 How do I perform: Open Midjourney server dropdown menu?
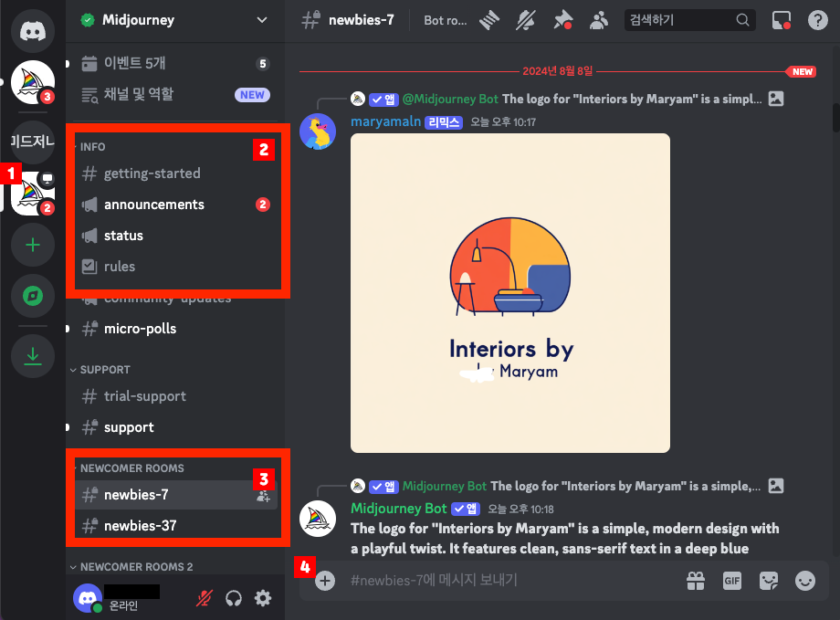coord(261,20)
